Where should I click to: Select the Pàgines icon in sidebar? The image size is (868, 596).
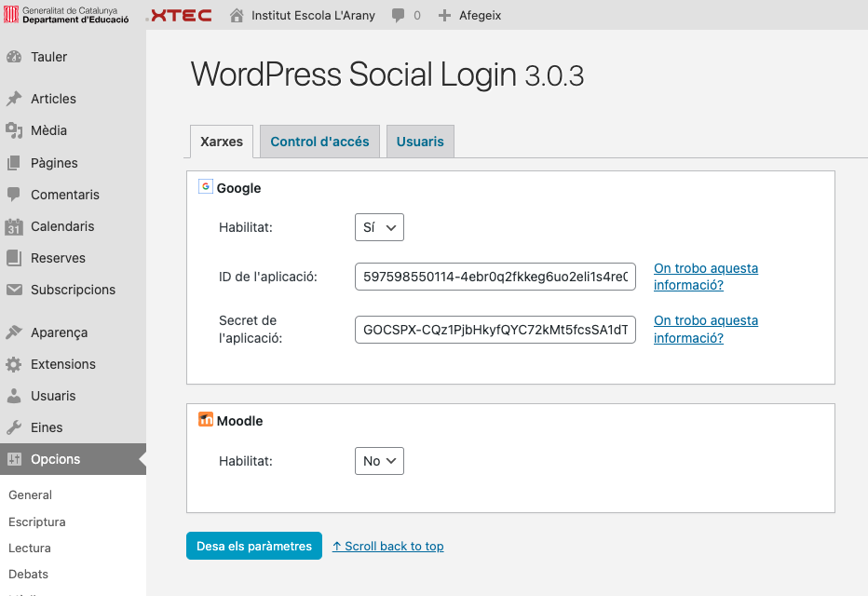(x=14, y=163)
